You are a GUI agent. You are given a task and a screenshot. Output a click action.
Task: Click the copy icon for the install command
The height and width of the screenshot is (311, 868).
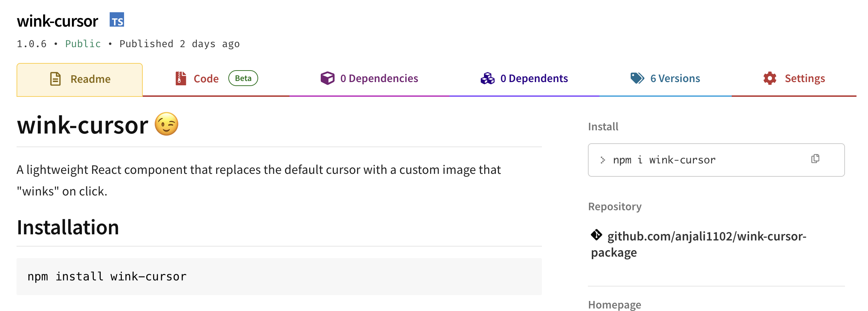click(815, 158)
